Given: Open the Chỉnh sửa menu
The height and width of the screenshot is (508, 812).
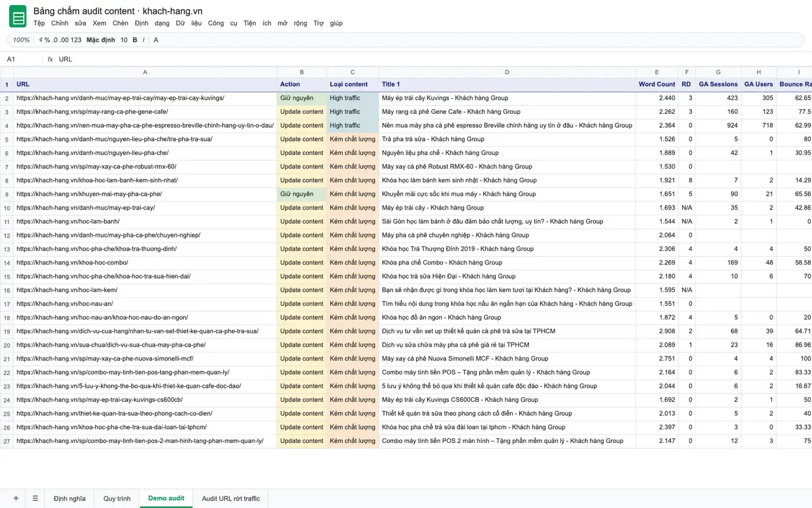Looking at the screenshot, I should point(68,23).
